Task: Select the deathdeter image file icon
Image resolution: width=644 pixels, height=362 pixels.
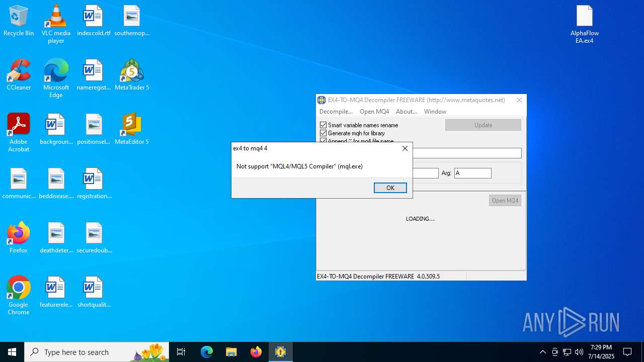Action: pyautogui.click(x=56, y=238)
